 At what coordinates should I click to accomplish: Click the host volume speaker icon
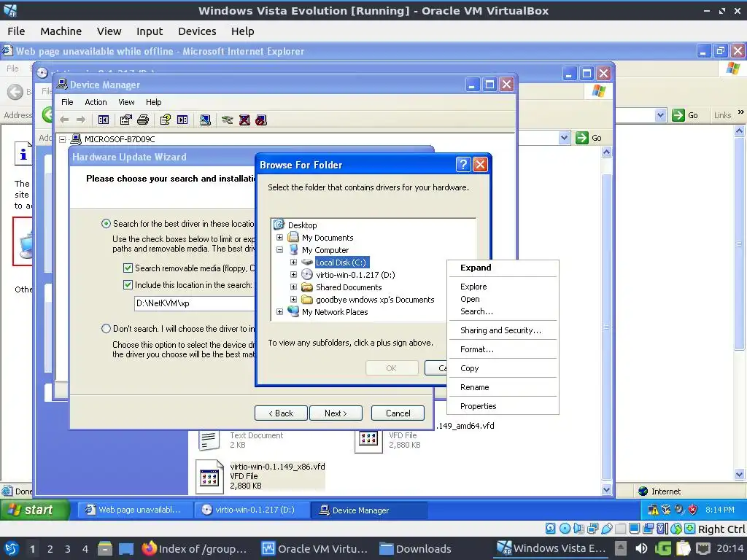pos(641,548)
